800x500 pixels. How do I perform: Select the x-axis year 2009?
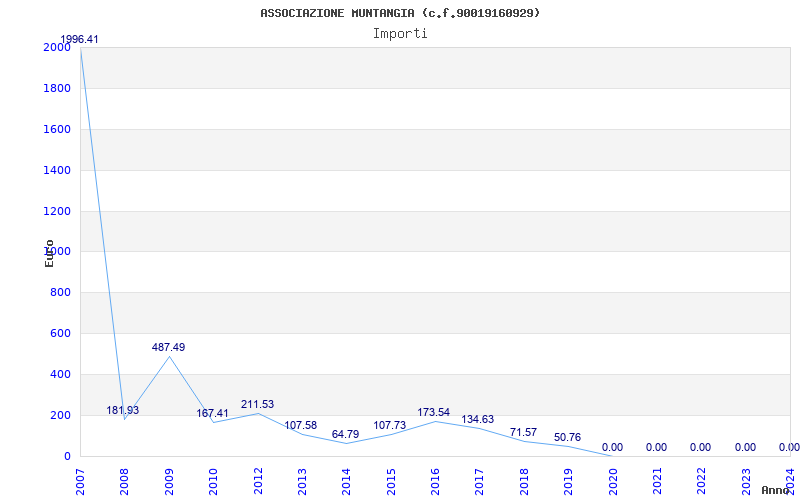[x=169, y=481]
